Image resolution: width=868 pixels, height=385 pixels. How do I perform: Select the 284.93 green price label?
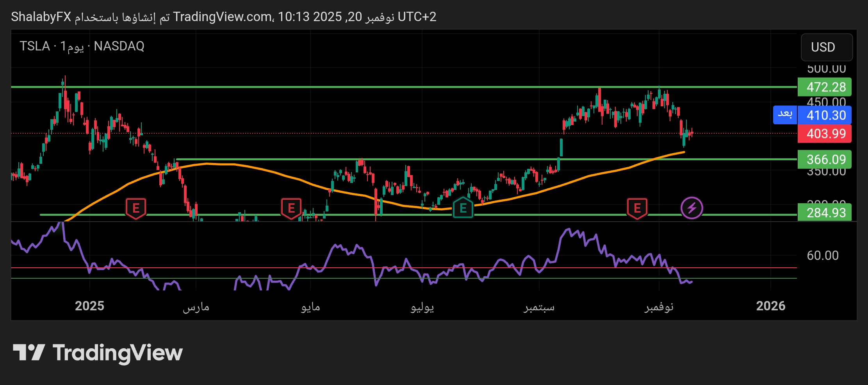click(826, 213)
